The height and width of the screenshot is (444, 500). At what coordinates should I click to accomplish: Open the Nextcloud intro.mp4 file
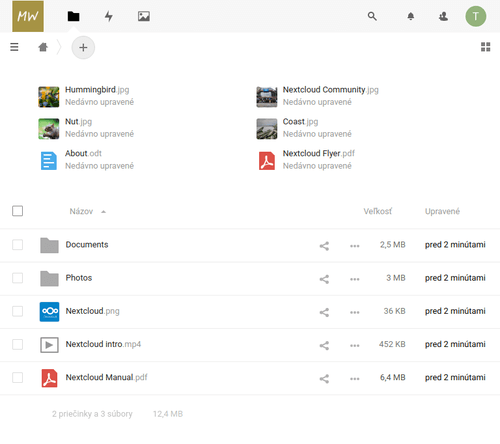click(103, 344)
